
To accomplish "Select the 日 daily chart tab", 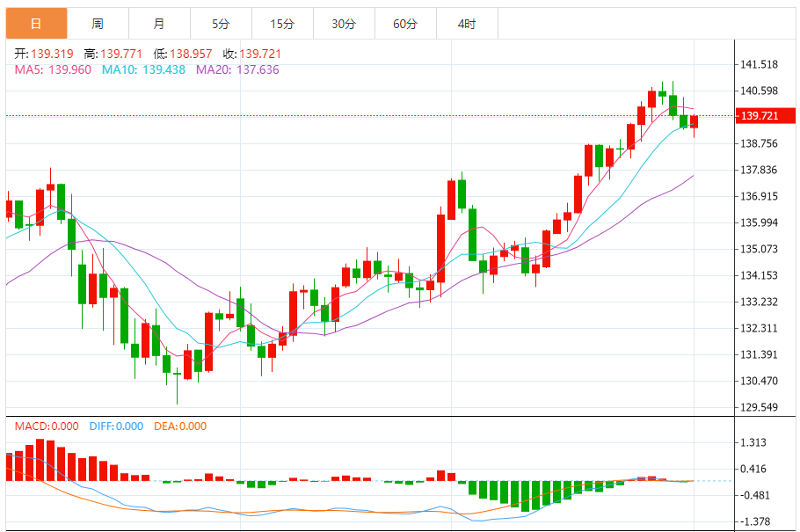I will [36, 24].
